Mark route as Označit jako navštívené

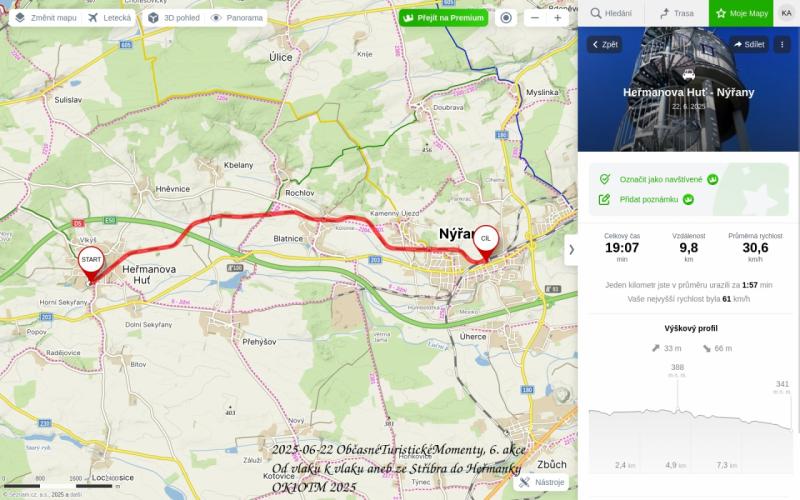[659, 179]
